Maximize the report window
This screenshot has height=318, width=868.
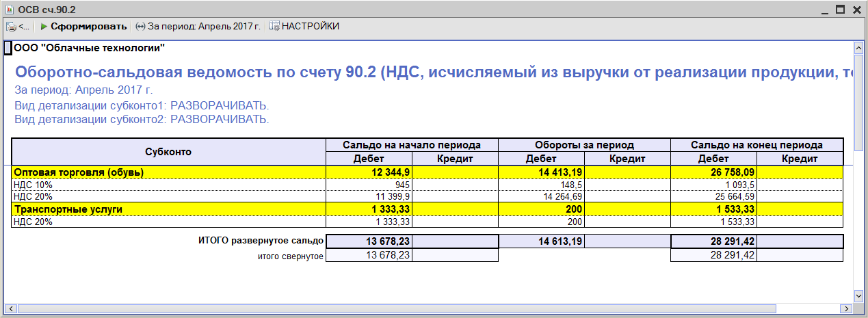pyautogui.click(x=840, y=9)
